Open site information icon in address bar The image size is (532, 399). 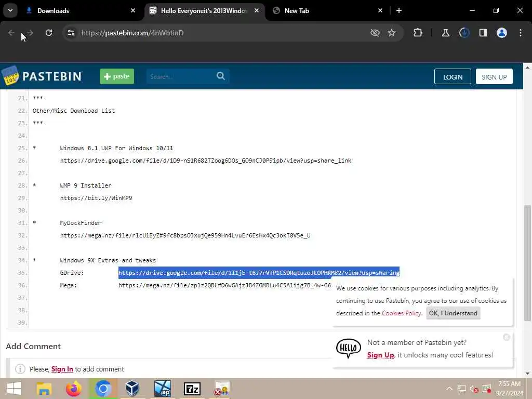pyautogui.click(x=71, y=33)
